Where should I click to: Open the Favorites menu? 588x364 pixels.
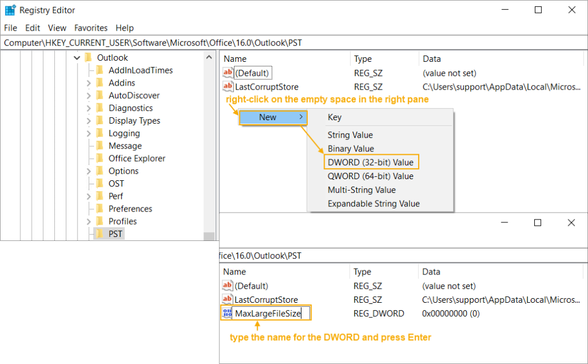[x=91, y=28]
